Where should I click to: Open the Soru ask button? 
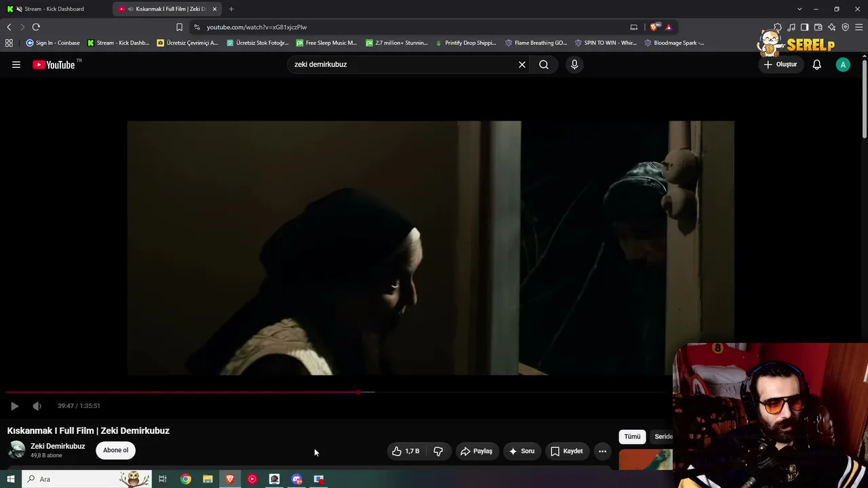click(x=521, y=451)
